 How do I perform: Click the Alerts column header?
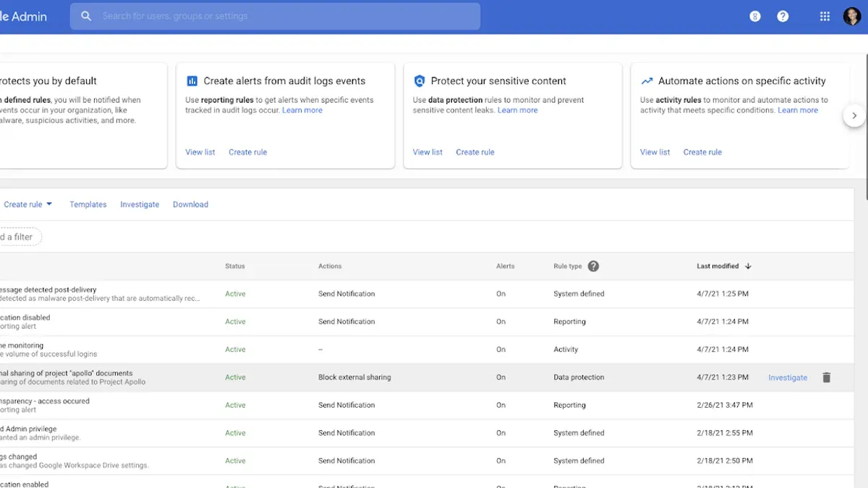click(506, 266)
